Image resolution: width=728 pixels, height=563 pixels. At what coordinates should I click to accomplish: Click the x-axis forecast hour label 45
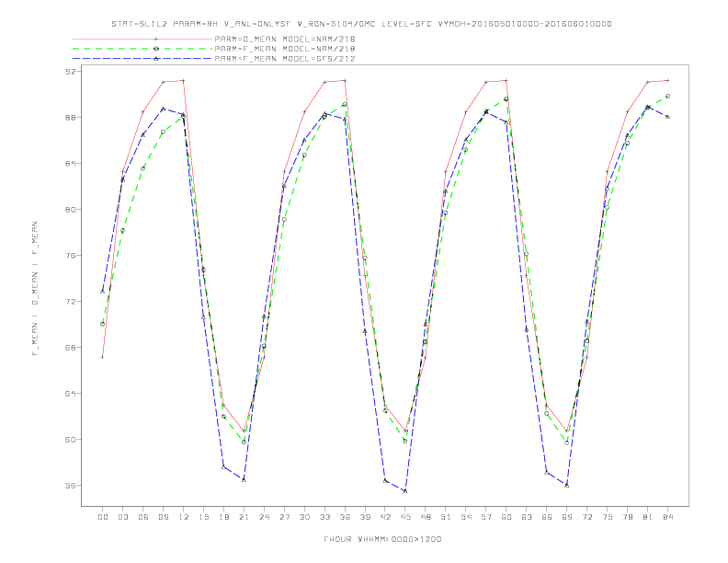405,517
